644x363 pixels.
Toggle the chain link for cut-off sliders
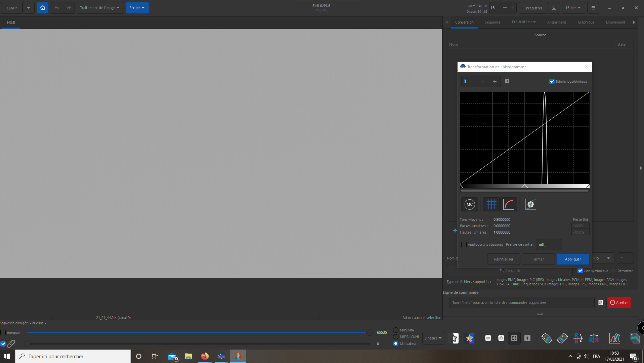pos(11,344)
